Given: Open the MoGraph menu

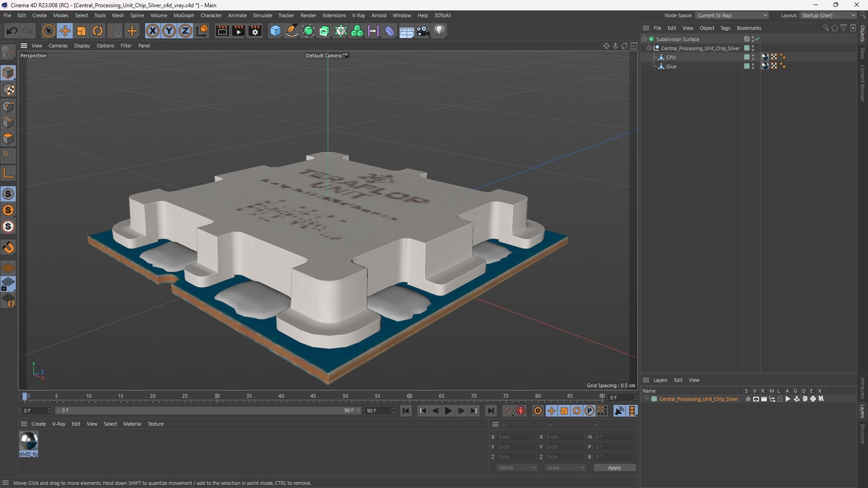Looking at the screenshot, I should coord(184,15).
